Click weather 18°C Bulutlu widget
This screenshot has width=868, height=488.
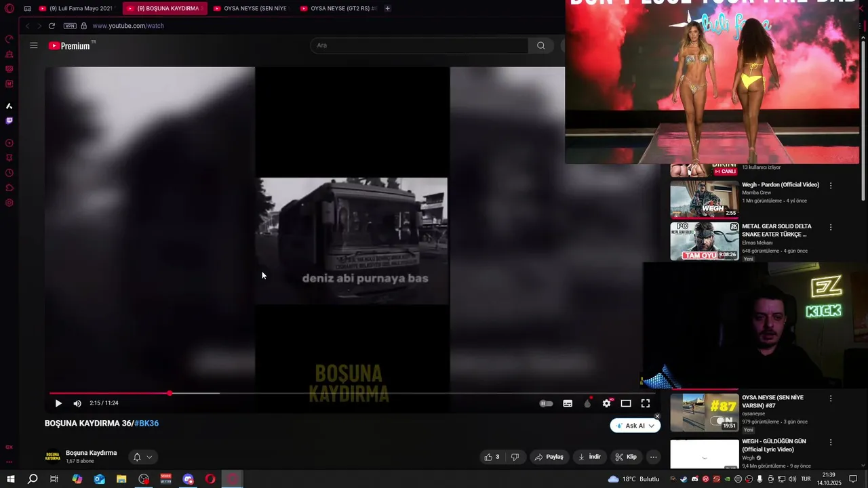[633, 479]
